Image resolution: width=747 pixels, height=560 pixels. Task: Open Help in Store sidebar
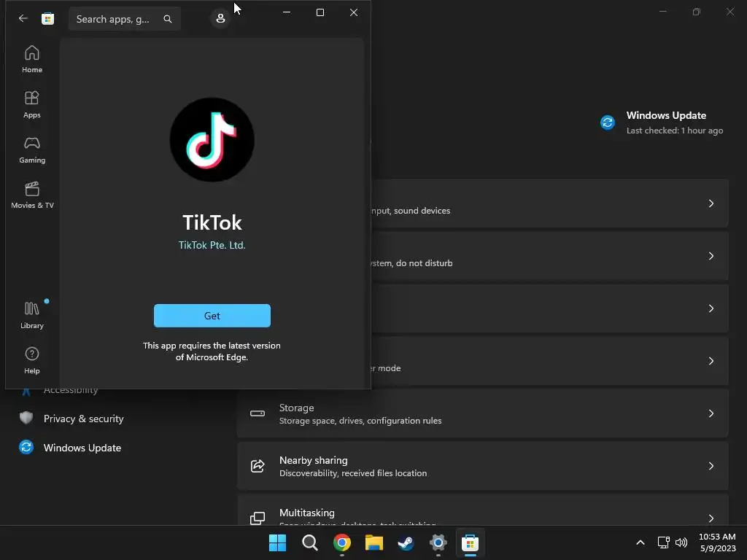(32, 360)
